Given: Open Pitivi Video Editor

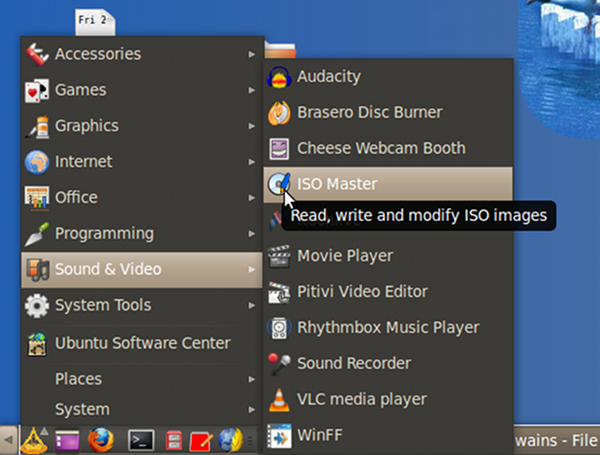Looking at the screenshot, I should click(388, 292).
